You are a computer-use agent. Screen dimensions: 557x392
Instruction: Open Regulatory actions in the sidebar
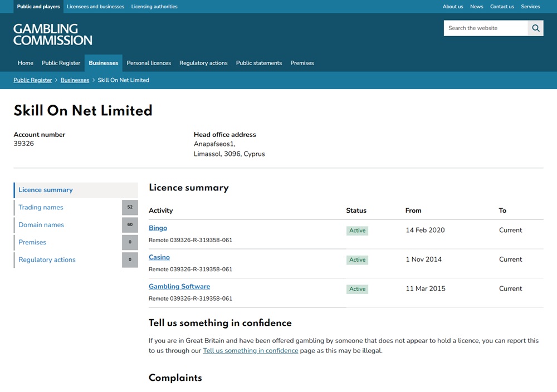(x=47, y=259)
